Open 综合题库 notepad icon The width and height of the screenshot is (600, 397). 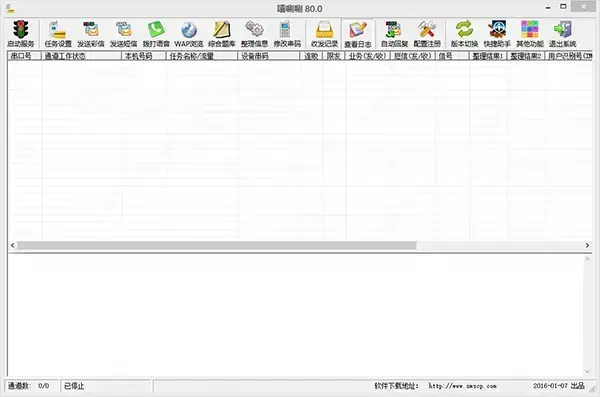(x=222, y=34)
